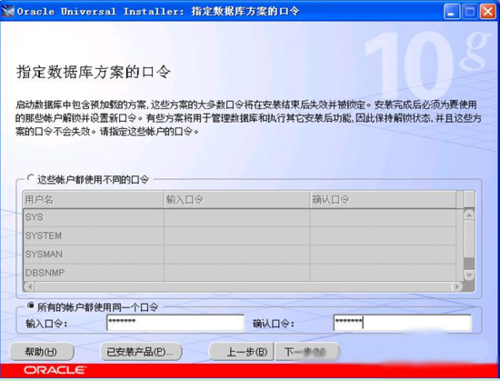The width and height of the screenshot is (500, 381).
Task: Minimize the installer window
Action: pyautogui.click(x=452, y=12)
